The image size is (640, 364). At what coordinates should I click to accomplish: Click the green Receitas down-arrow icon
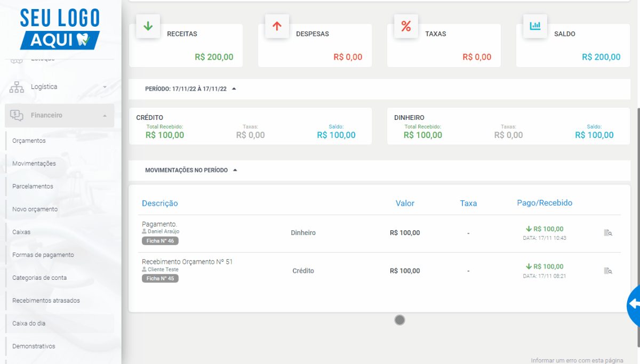pos(148,26)
